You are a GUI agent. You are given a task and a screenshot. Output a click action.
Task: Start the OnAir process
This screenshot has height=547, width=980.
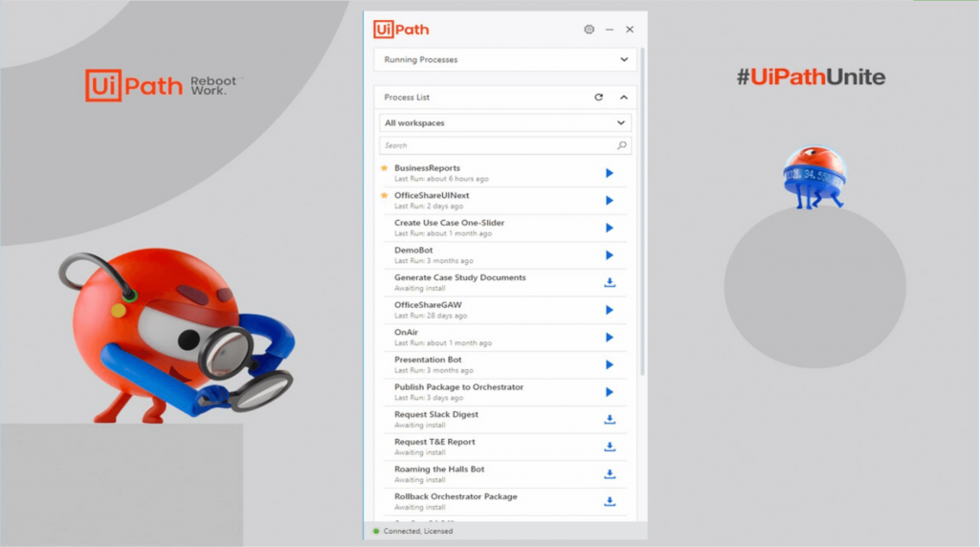click(610, 338)
